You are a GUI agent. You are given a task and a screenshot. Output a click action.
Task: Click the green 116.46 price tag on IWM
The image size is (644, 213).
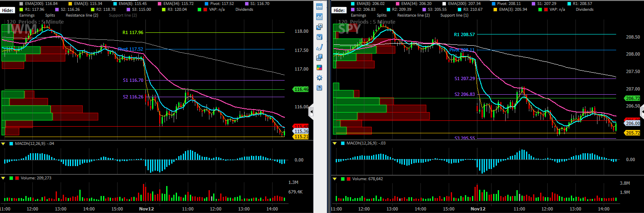click(300, 89)
